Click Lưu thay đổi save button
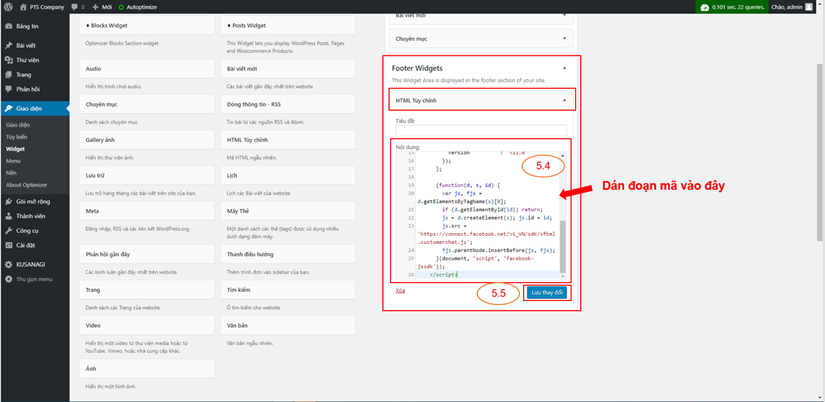This screenshot has width=825, height=402. pyautogui.click(x=547, y=292)
